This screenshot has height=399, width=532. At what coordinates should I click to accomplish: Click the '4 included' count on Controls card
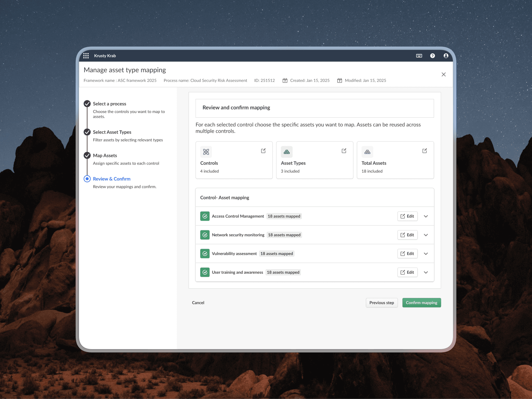pos(209,171)
